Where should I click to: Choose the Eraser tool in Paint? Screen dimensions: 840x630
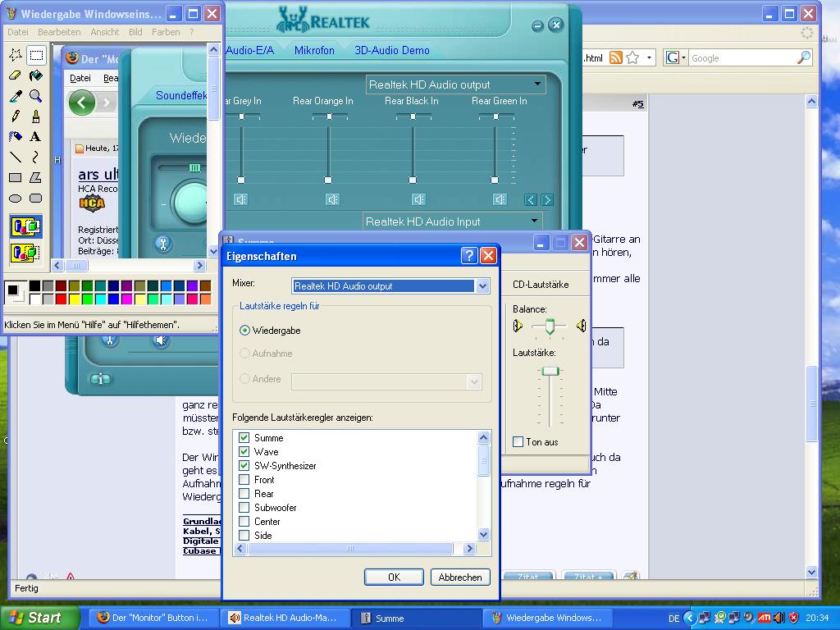16,75
